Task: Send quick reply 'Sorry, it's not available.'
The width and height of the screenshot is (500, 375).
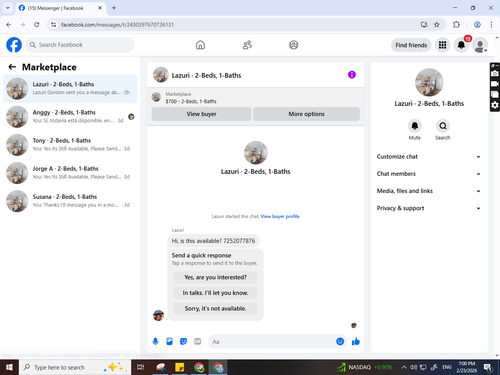Action: [215, 309]
